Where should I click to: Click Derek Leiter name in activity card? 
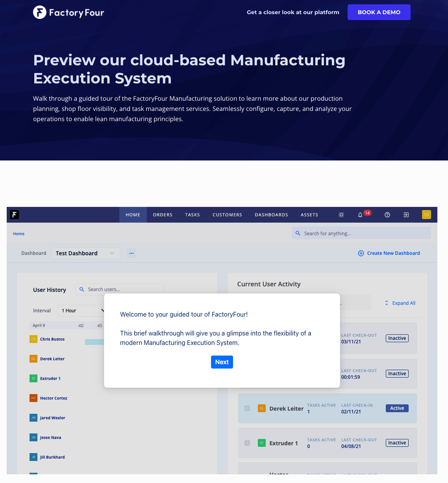click(x=287, y=409)
